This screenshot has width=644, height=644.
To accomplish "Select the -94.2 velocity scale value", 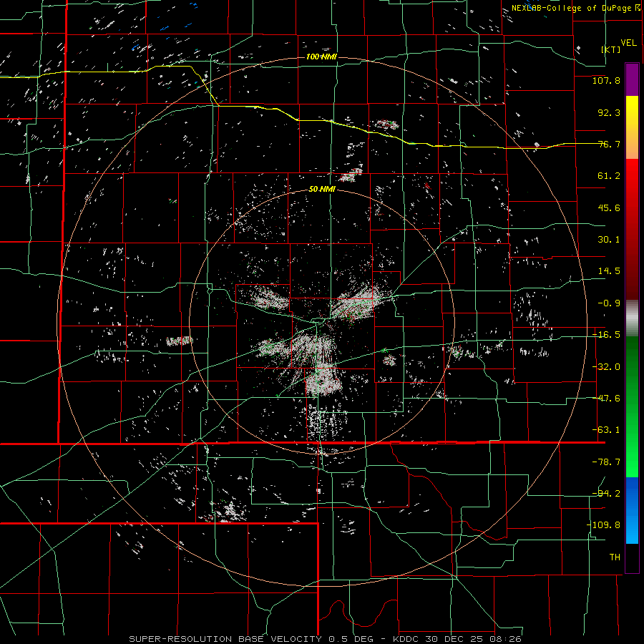I will pyautogui.click(x=606, y=494).
